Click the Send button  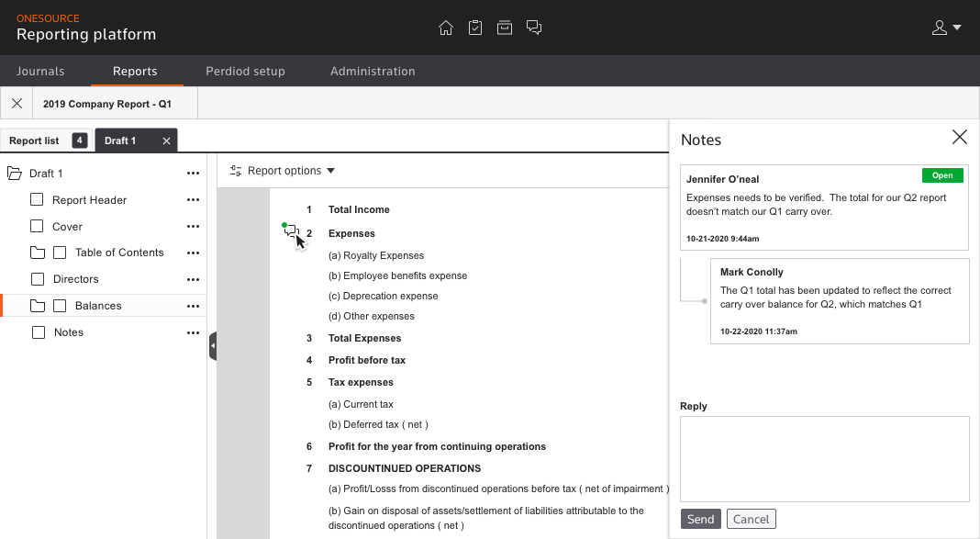click(x=701, y=519)
